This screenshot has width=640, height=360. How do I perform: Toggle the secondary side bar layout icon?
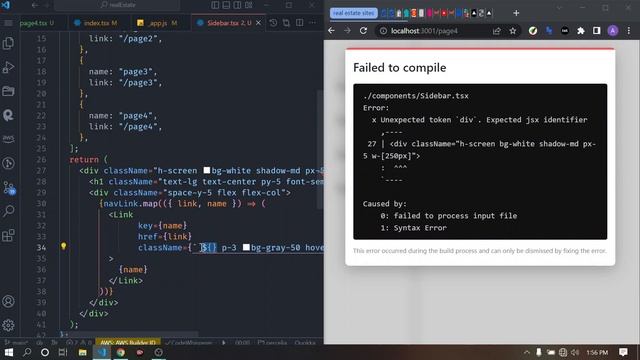coord(237,5)
